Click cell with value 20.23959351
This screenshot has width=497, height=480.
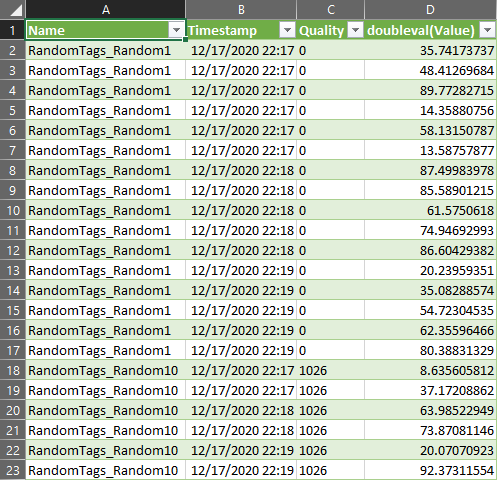click(x=430, y=270)
